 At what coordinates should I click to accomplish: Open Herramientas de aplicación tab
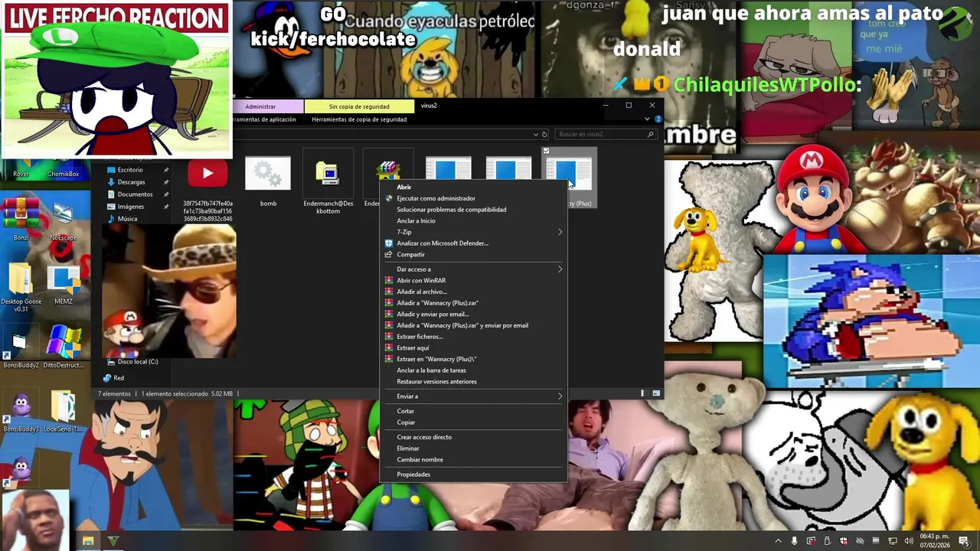(x=263, y=119)
